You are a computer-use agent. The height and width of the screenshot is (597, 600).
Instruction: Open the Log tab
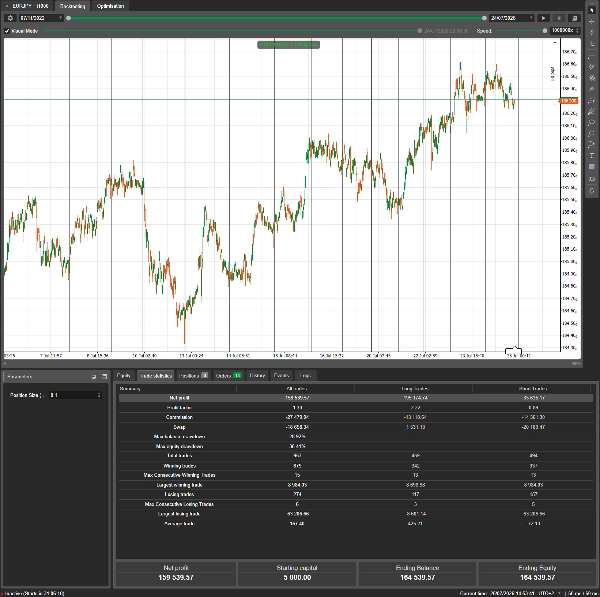tap(305, 375)
